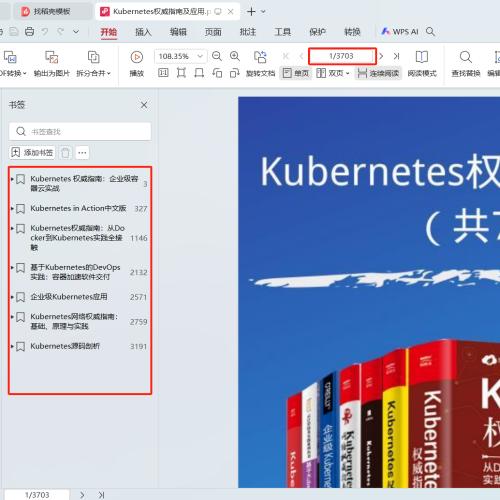Enable 单页 single page view

click(x=296, y=73)
